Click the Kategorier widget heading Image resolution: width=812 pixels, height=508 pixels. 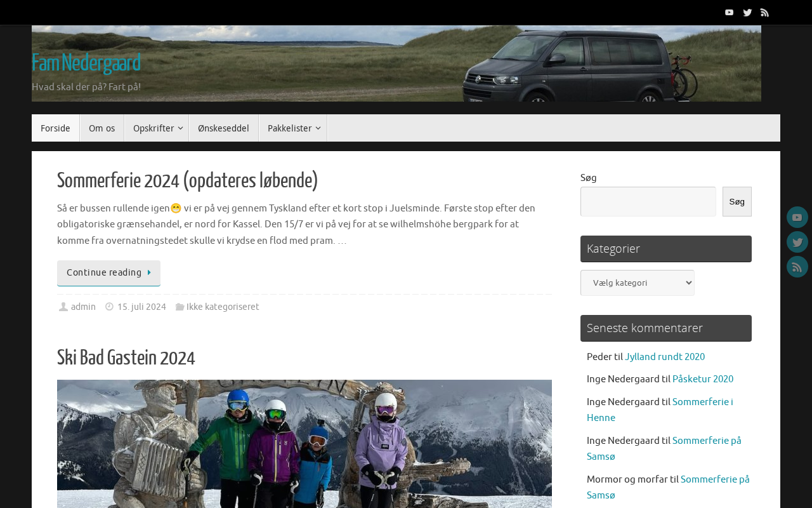(x=666, y=249)
